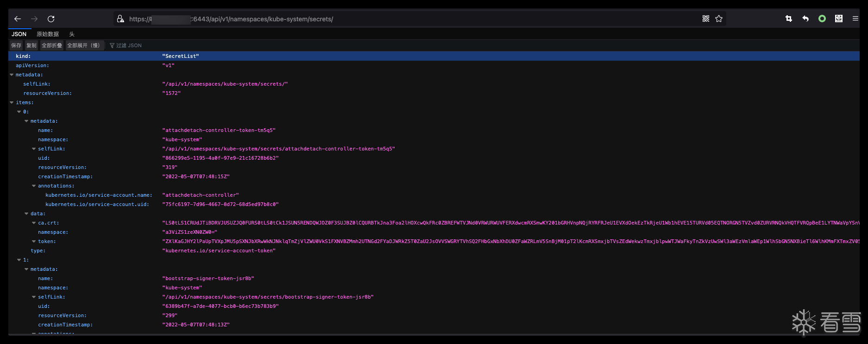Viewport: 868px width, 344px height.
Task: Collapse the items array node
Action: (12, 103)
